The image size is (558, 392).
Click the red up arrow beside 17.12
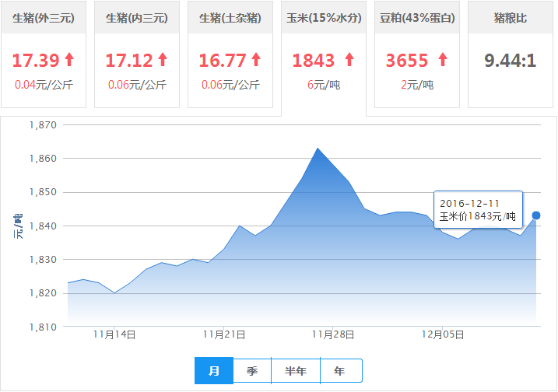click(x=163, y=59)
